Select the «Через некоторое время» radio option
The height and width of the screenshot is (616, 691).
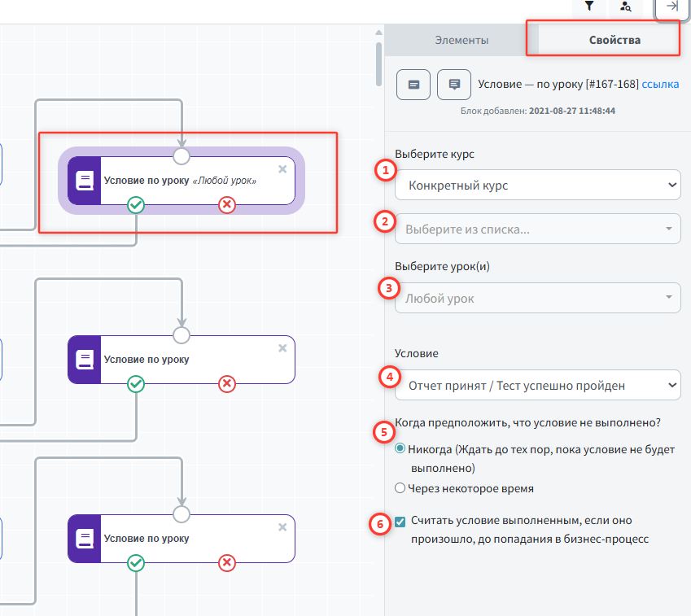(400, 488)
